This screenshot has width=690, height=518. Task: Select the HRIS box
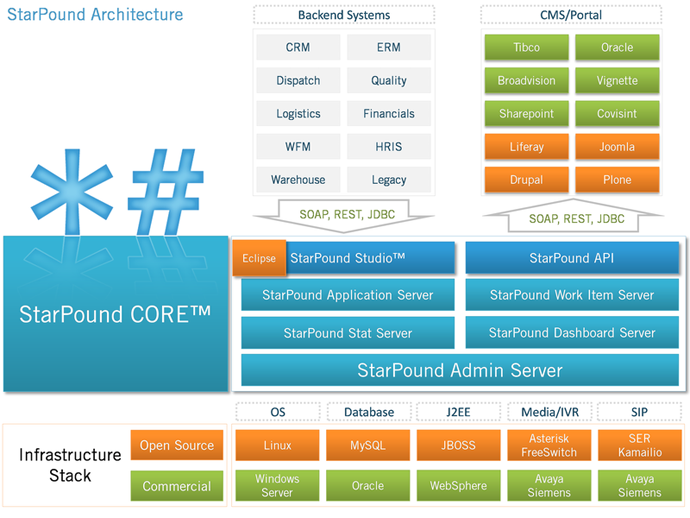389,147
